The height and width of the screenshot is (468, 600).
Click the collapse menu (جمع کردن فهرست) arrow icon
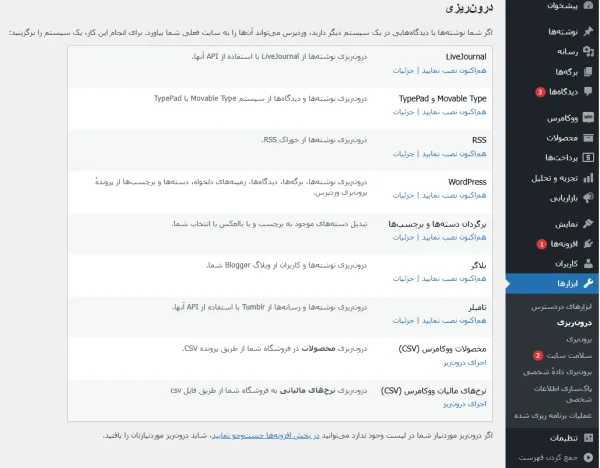(x=588, y=457)
